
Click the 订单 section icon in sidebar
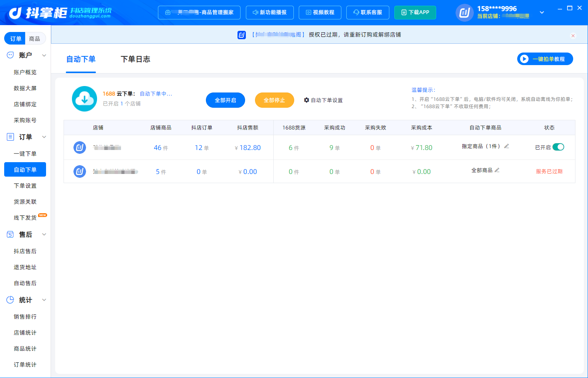[10, 137]
